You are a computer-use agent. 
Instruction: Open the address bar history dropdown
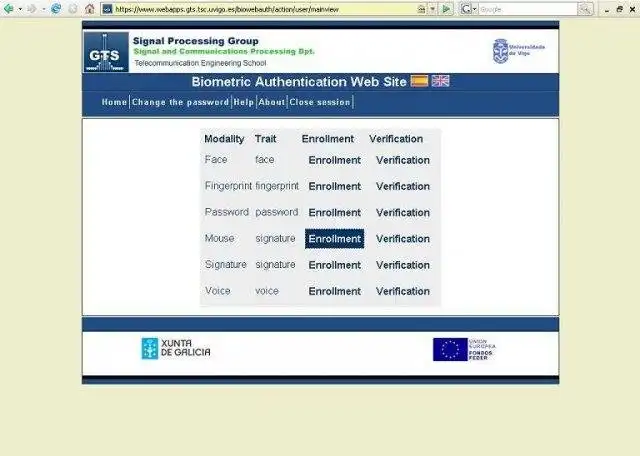(x=432, y=9)
